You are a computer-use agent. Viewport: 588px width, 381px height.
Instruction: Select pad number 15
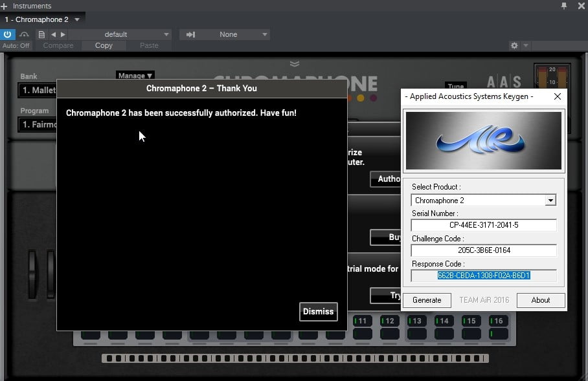tap(471, 321)
